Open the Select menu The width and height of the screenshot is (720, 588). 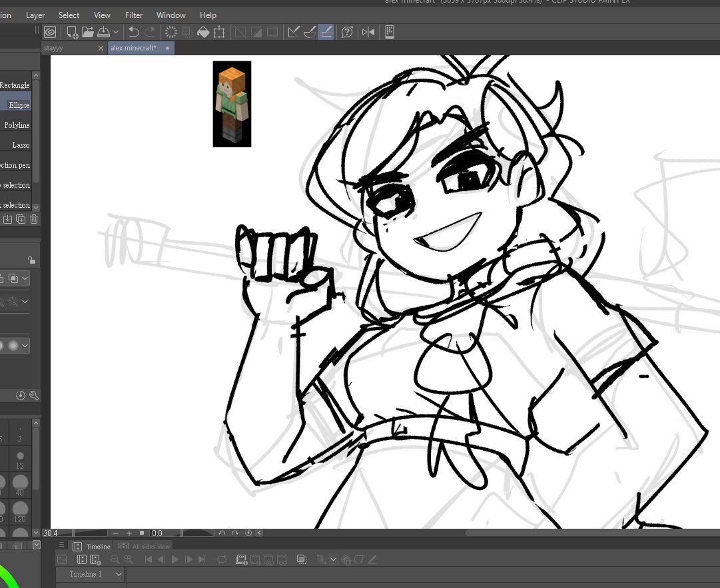tap(69, 15)
